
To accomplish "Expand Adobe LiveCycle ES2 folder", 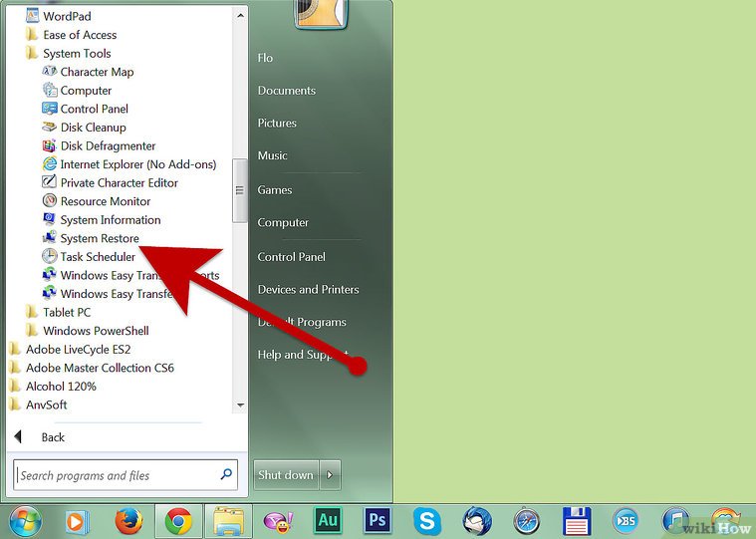I will [x=71, y=349].
